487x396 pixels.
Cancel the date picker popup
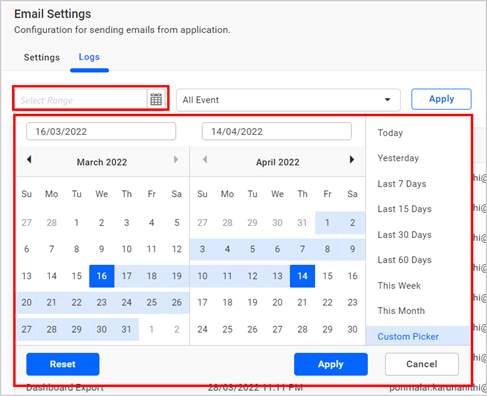[x=422, y=364]
